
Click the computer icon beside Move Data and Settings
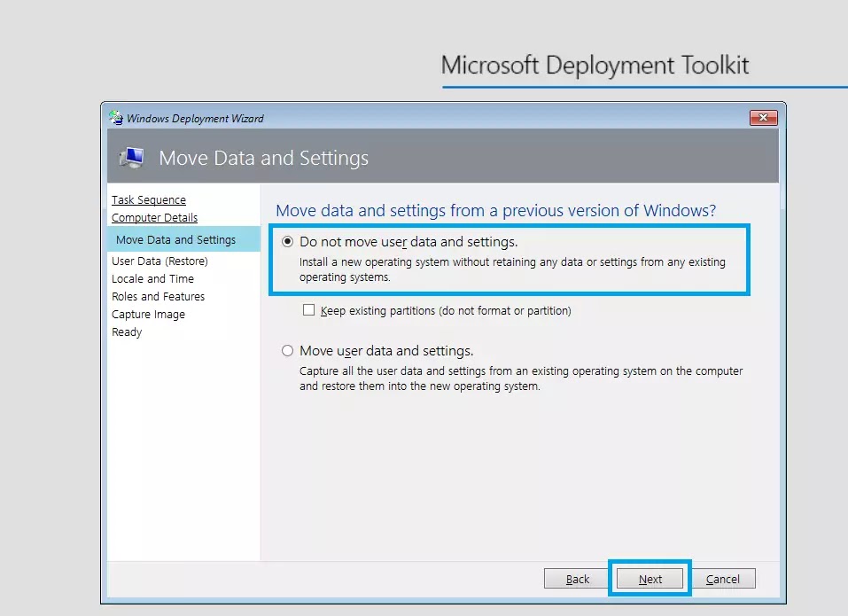point(131,158)
